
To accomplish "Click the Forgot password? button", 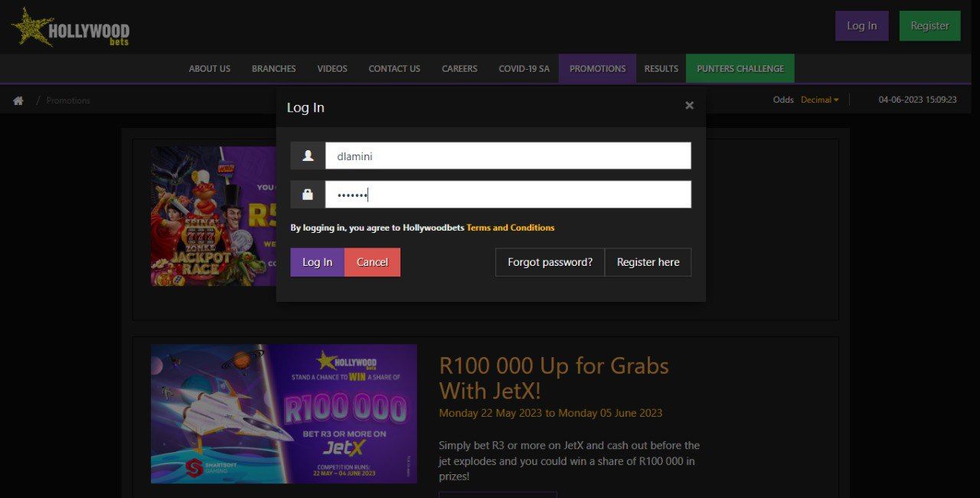I will click(550, 262).
